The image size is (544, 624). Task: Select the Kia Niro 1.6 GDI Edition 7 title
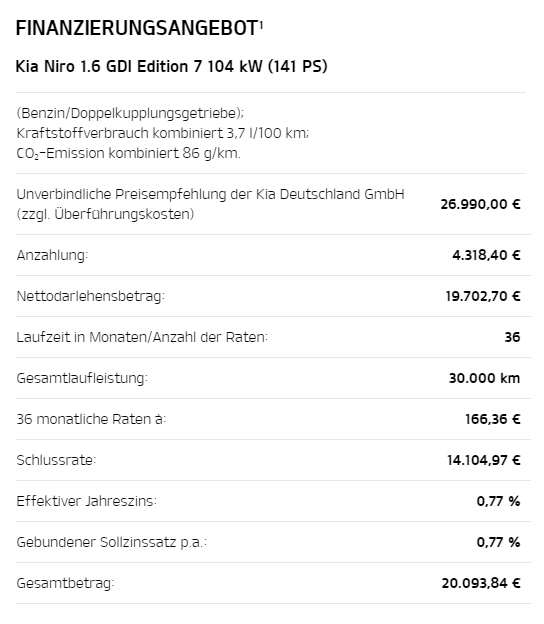[172, 66]
